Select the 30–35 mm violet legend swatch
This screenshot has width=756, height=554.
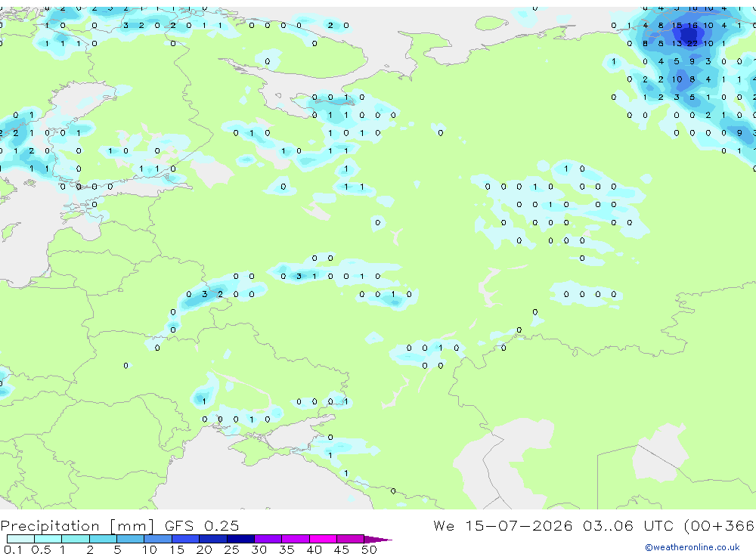pyautogui.click(x=268, y=539)
